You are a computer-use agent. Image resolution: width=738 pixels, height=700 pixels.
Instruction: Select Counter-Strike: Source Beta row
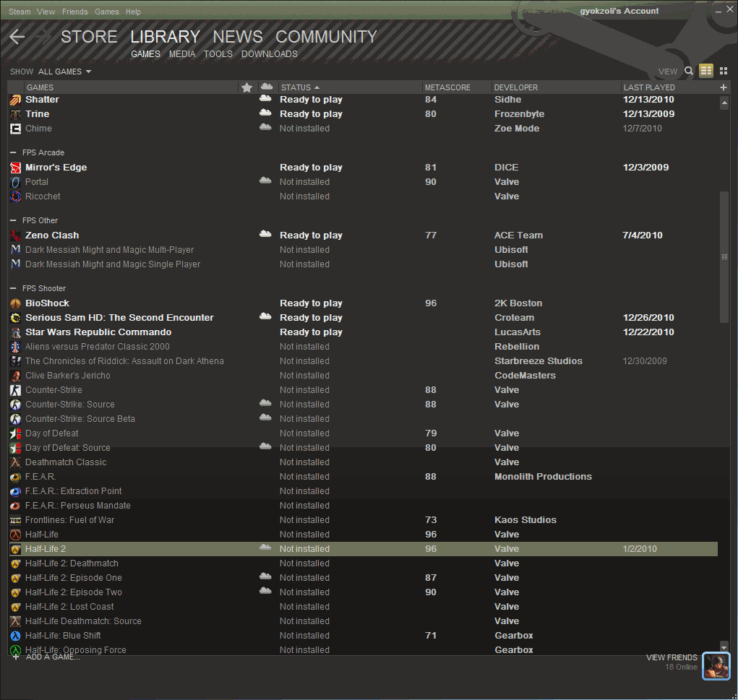pyautogui.click(x=364, y=419)
